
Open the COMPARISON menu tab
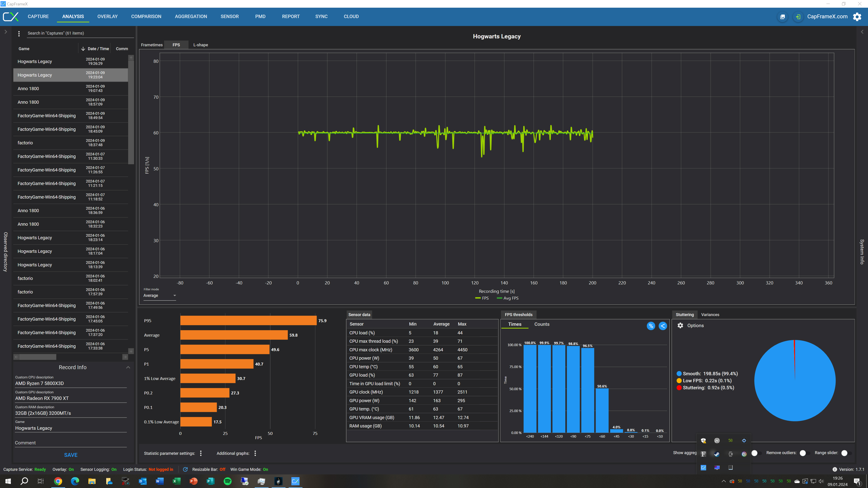click(x=146, y=16)
